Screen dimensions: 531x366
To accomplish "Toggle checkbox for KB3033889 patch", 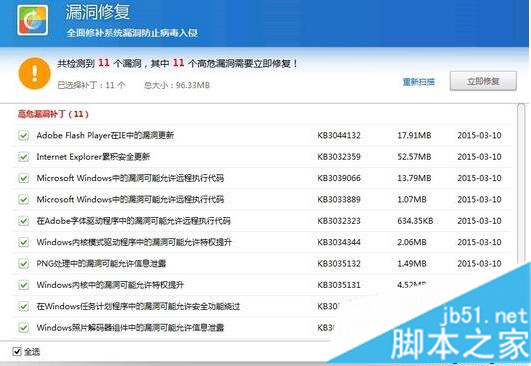I will click(23, 199).
